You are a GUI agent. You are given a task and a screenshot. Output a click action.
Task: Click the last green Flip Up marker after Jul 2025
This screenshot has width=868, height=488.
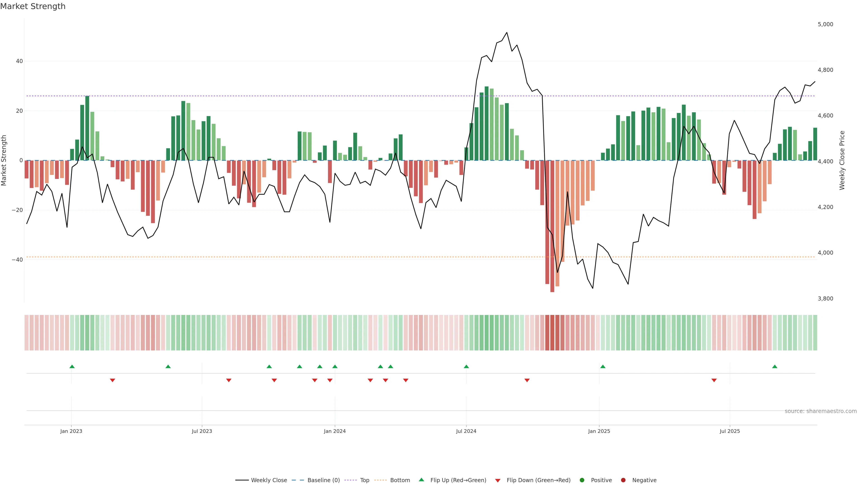775,366
